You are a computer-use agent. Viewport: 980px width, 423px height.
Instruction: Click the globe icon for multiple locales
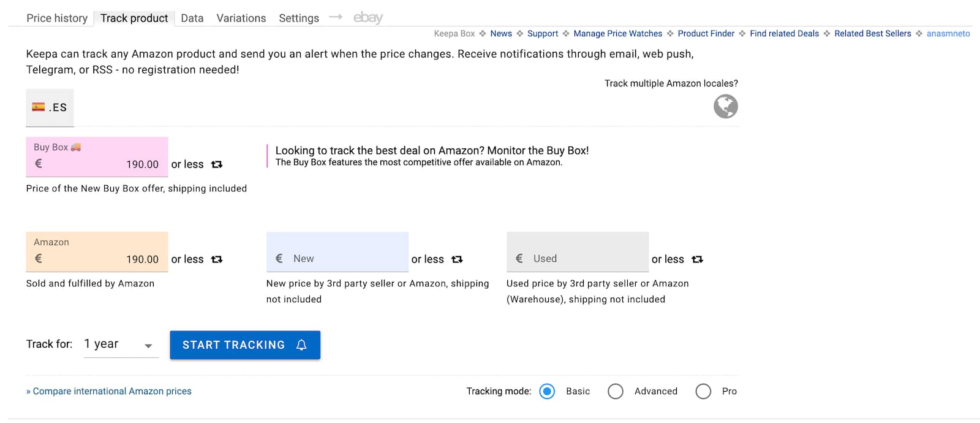point(725,107)
